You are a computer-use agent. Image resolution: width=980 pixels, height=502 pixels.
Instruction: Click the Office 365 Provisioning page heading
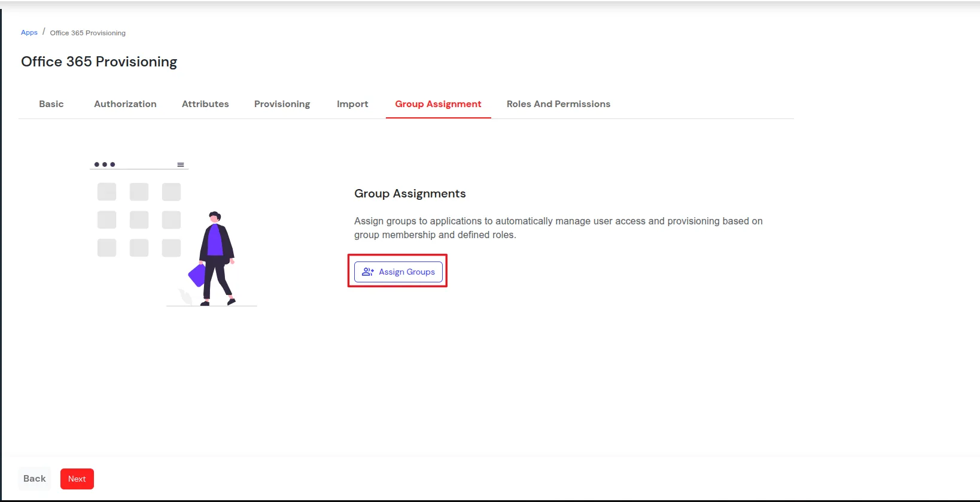pyautogui.click(x=99, y=62)
